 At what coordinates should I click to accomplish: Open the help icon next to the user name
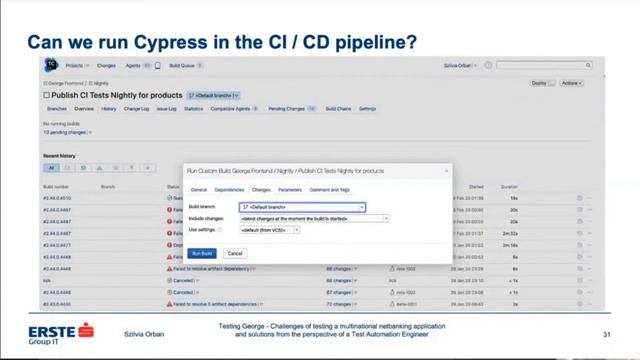point(488,65)
